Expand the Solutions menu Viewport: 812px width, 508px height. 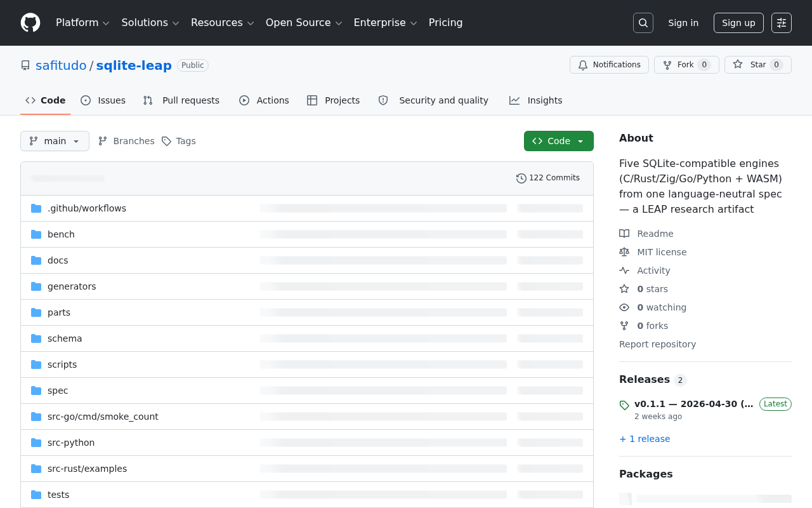[x=150, y=23]
